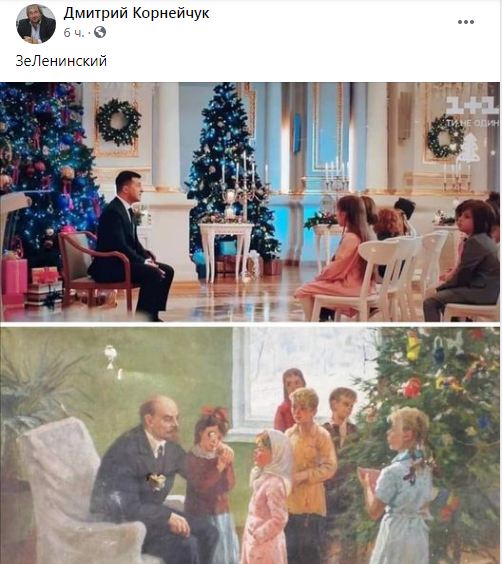Click the girl in pink dress on white chair

[x=334, y=257]
